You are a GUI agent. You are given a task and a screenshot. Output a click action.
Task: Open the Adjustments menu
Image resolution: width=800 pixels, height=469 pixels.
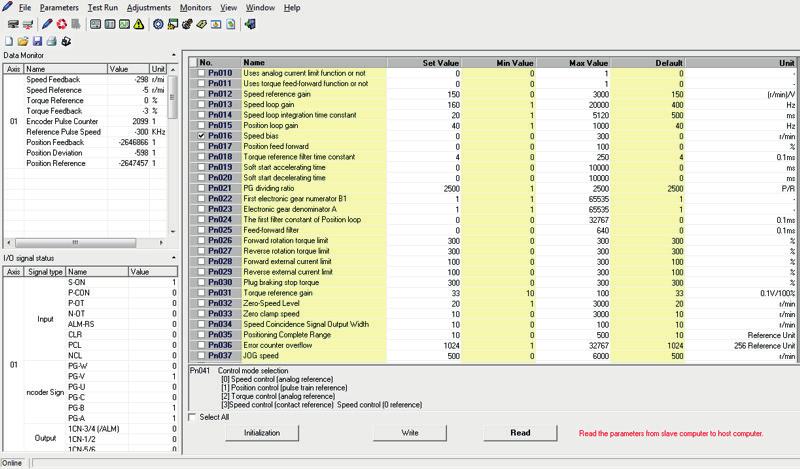(148, 8)
